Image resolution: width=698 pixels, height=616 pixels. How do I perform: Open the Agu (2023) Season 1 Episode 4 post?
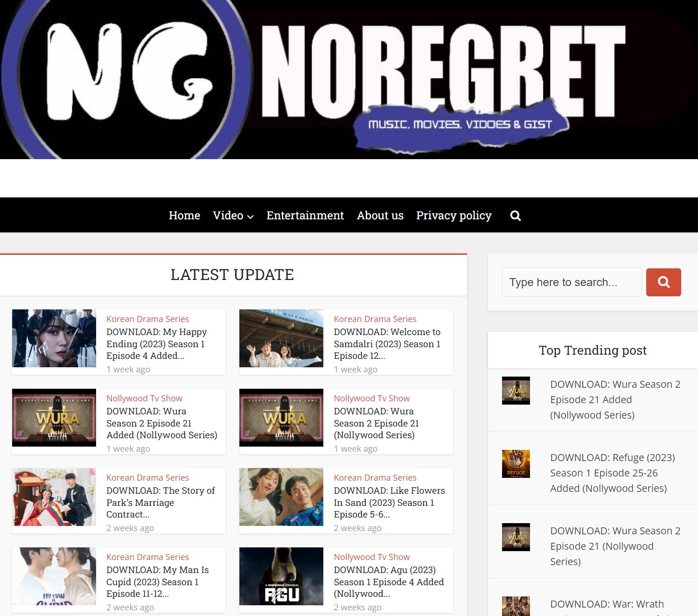[x=389, y=582]
